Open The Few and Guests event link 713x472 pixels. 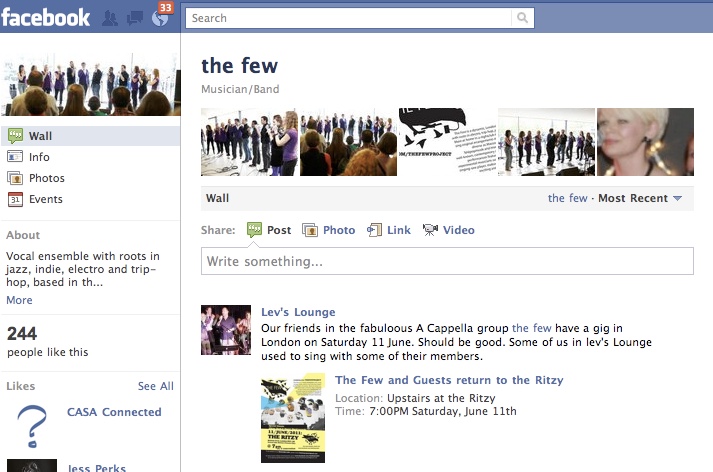click(x=449, y=380)
